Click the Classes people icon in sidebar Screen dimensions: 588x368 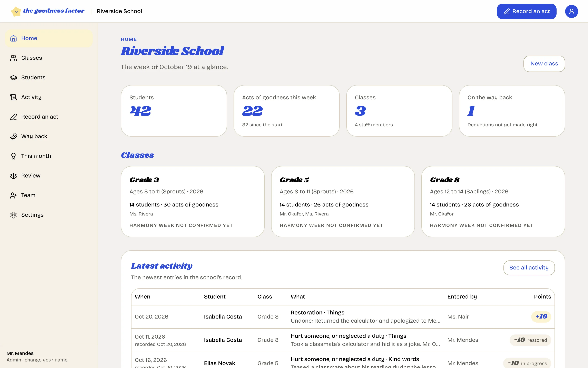pos(13,58)
